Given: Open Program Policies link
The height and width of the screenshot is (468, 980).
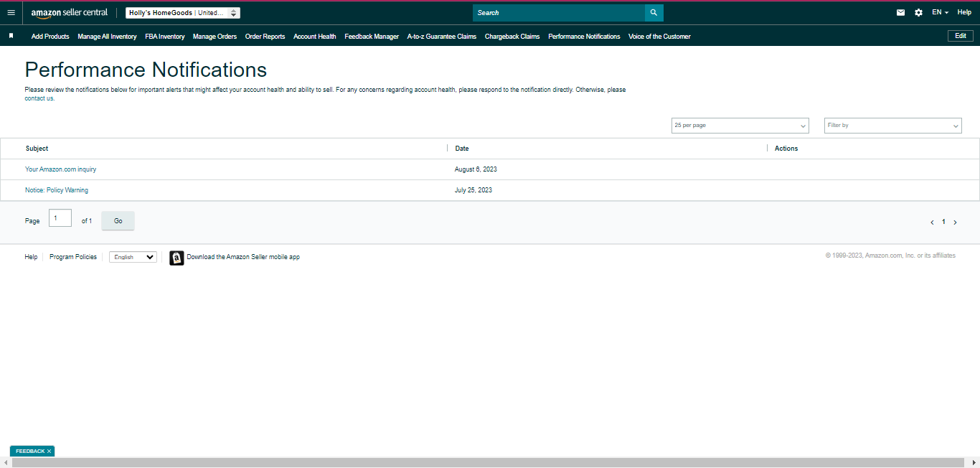Looking at the screenshot, I should (73, 257).
